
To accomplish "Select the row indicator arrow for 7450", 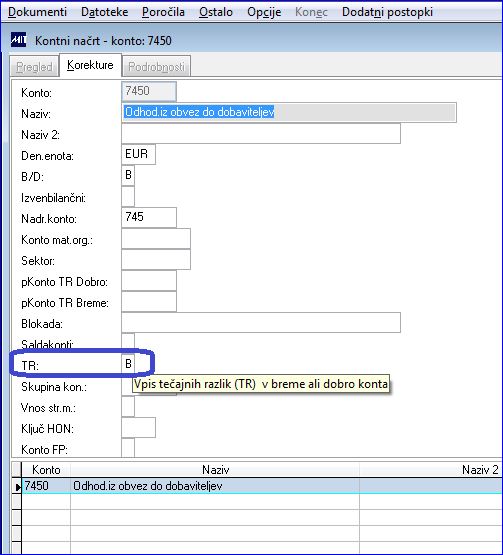I will [17, 487].
